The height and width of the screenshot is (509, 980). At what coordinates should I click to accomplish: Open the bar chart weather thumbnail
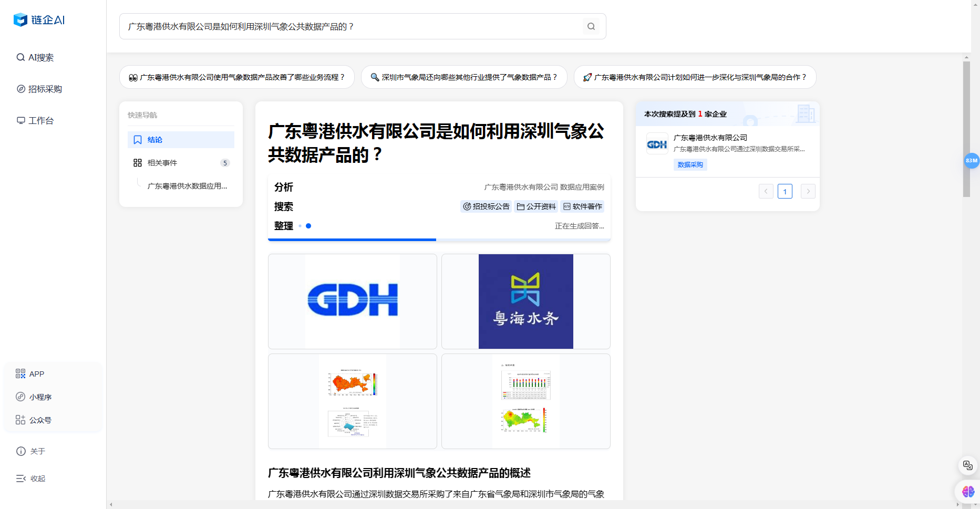(526, 401)
